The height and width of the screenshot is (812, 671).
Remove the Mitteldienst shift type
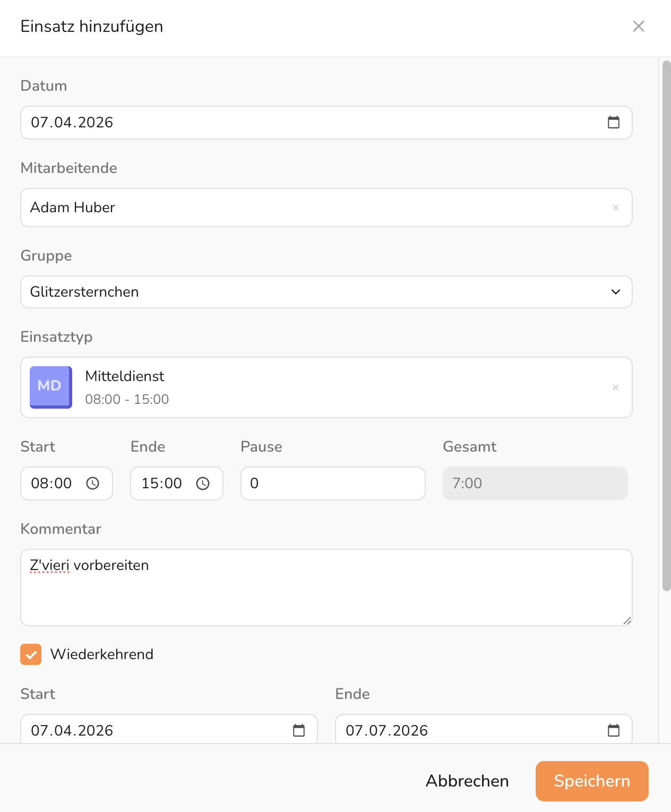615,387
